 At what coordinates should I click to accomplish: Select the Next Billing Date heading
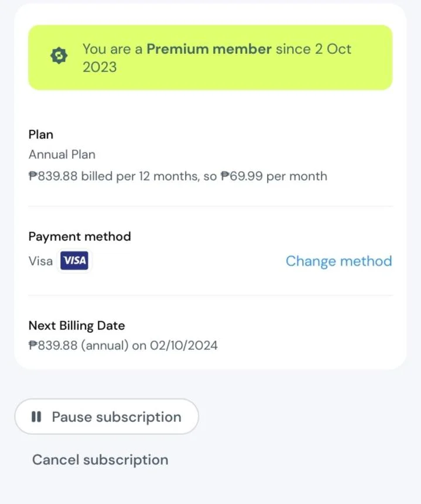point(77,326)
